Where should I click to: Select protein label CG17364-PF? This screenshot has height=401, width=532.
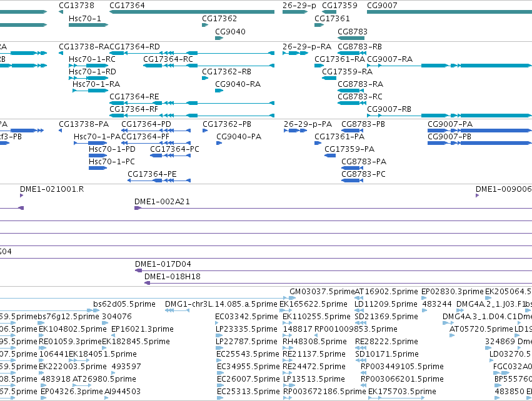[x=145, y=136]
